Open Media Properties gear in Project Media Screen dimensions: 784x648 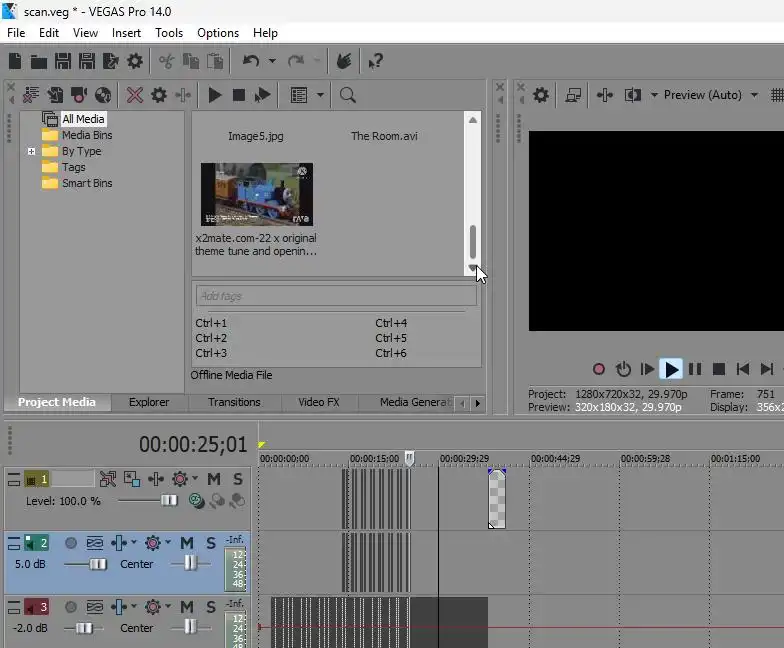tap(158, 95)
